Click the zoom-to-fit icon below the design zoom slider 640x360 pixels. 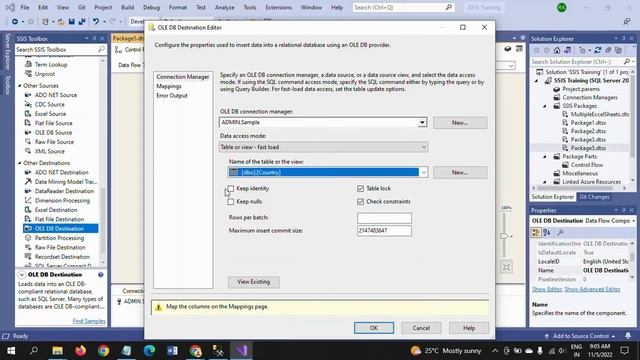(506, 267)
